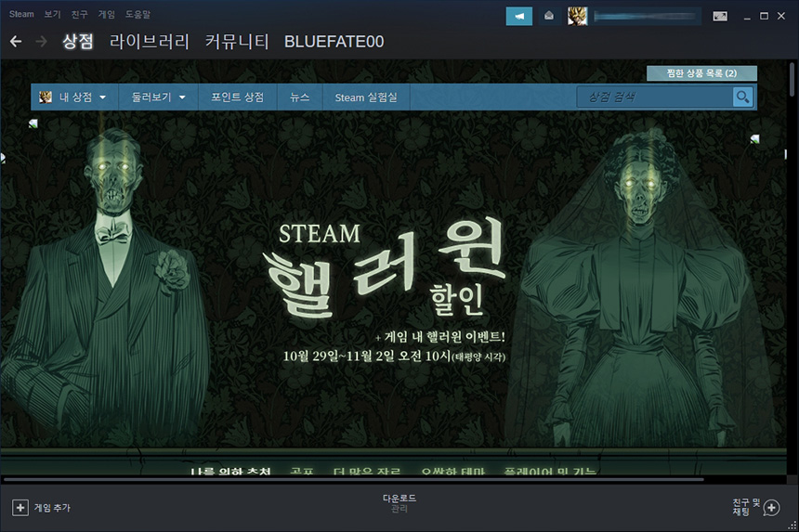The width and height of the screenshot is (799, 532).
Task: Click the Halloween sale banner title 핼러윈 할인
Action: click(386, 267)
